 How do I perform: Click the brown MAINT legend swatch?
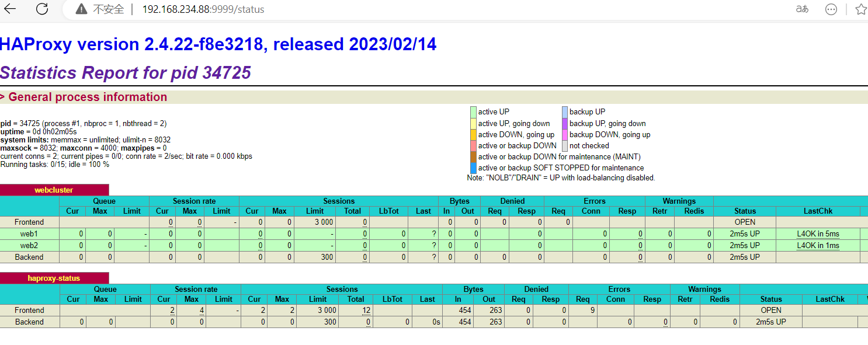(x=473, y=156)
